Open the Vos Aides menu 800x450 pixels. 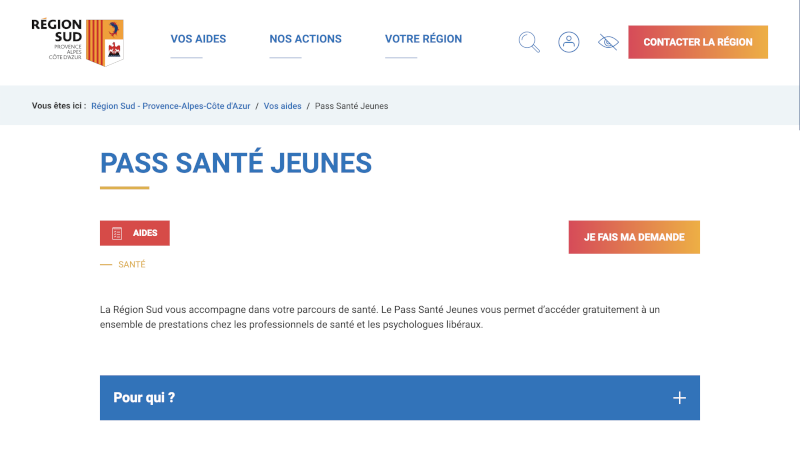click(198, 39)
